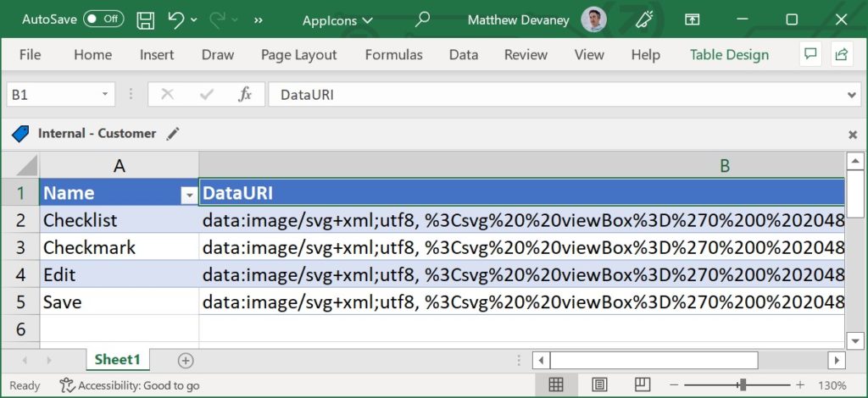Click the Name Box showing B1
This screenshot has width=868, height=398.
coord(53,95)
